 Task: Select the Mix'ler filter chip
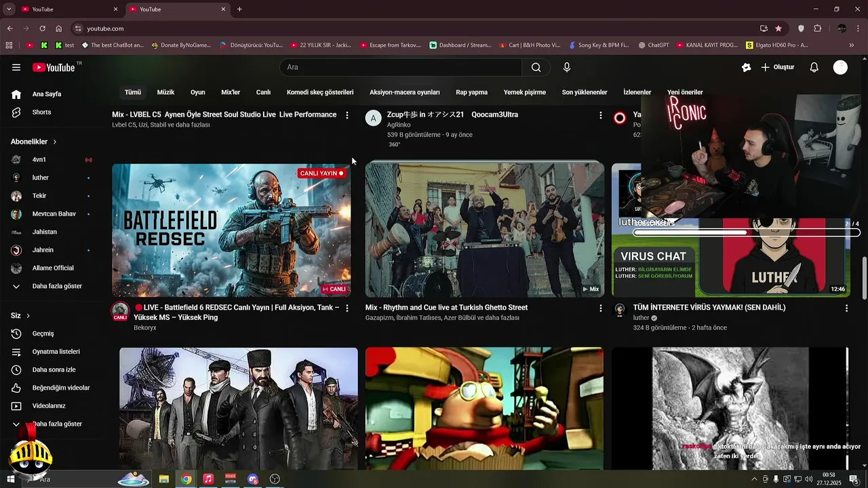coord(231,92)
